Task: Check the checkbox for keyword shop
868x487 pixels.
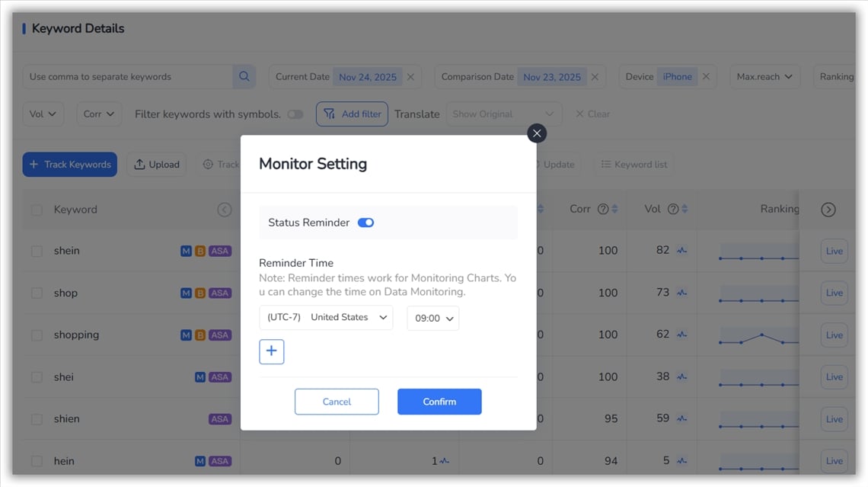Action: (x=37, y=293)
